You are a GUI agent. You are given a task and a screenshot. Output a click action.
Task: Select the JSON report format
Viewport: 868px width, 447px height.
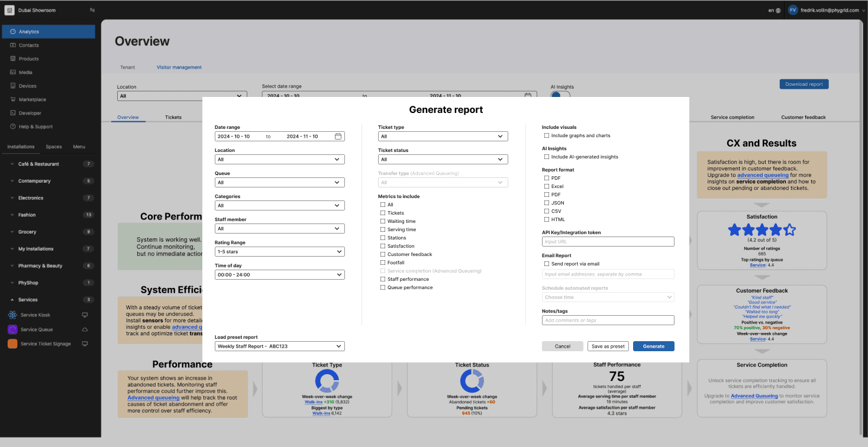[x=547, y=203]
